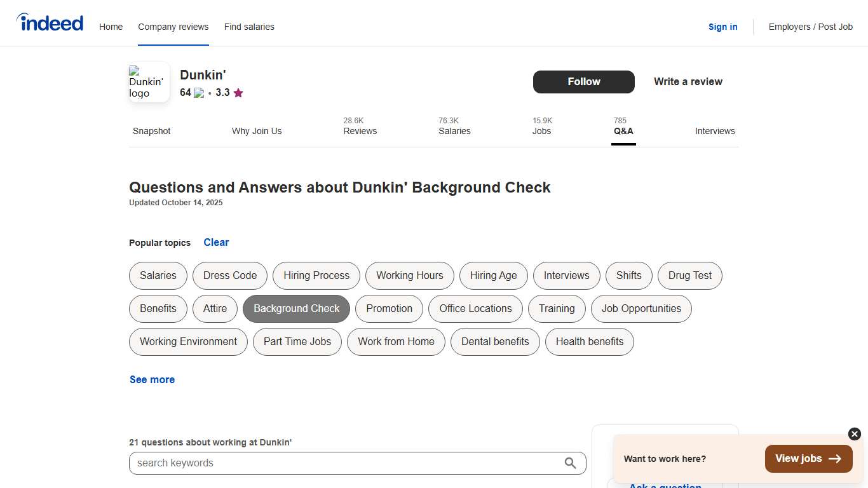Viewport: 868px width, 488px height.
Task: Sign in to Indeed
Action: click(x=722, y=27)
